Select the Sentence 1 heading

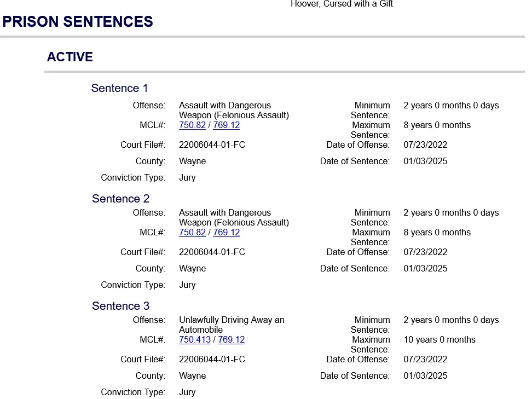pos(119,88)
